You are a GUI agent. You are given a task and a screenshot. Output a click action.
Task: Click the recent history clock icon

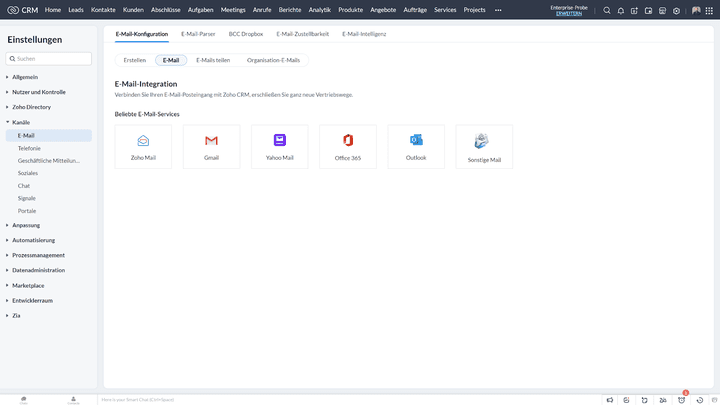coord(700,400)
